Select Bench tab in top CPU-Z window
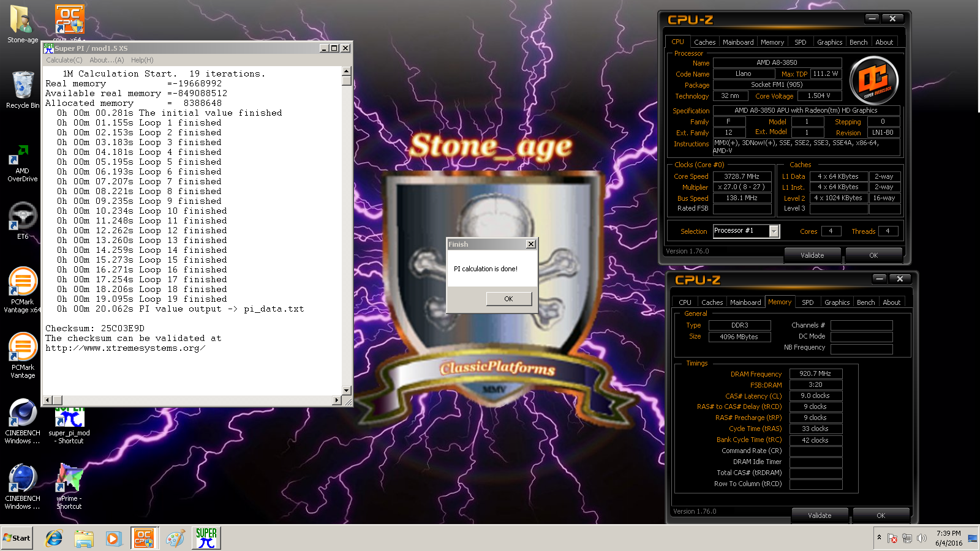Viewport: 980px width, 551px height. [859, 42]
